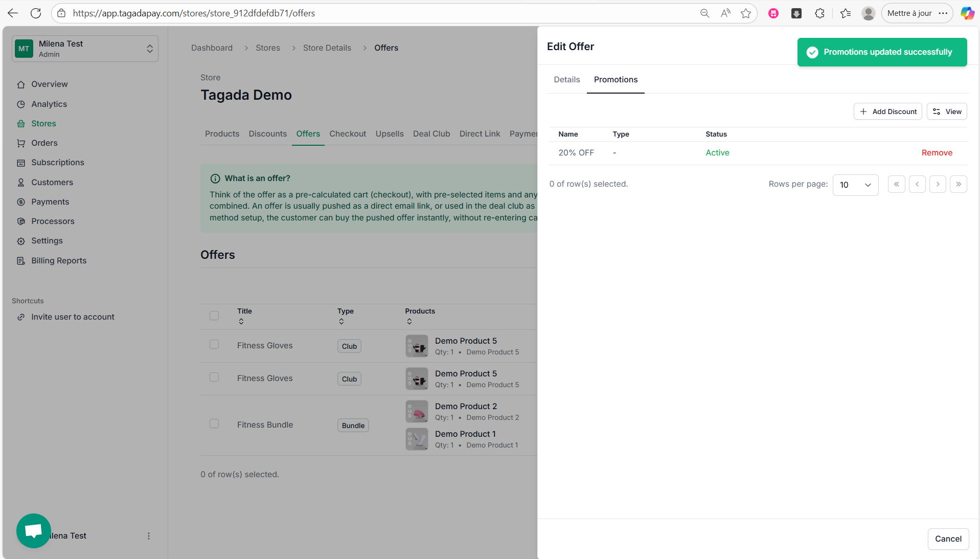Check the Fitness Bundle row checkbox

point(214,424)
